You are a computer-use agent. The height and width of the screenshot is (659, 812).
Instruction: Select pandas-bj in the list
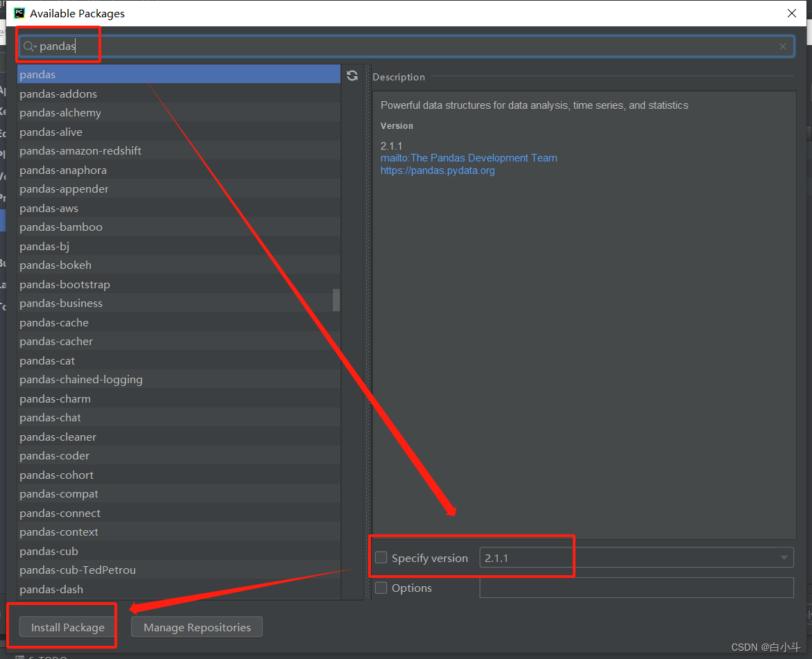click(179, 246)
